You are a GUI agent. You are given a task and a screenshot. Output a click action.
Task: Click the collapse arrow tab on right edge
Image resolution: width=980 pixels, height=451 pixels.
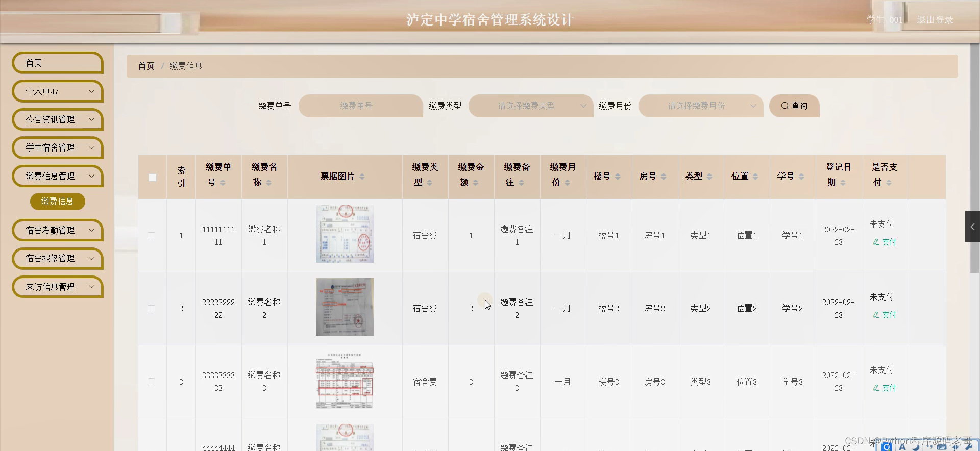pyautogui.click(x=972, y=227)
